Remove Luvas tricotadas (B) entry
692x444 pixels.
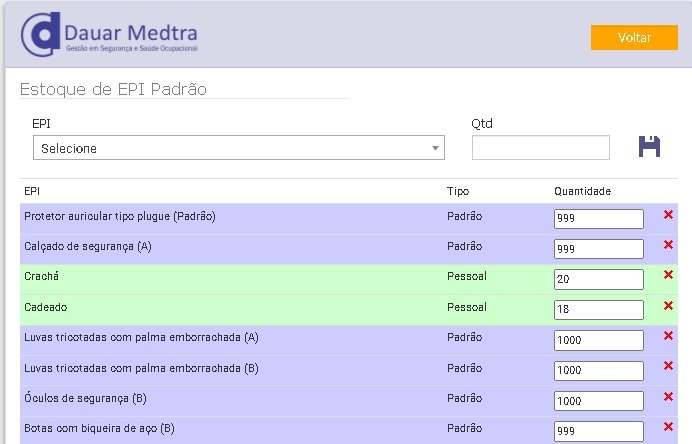pos(668,365)
